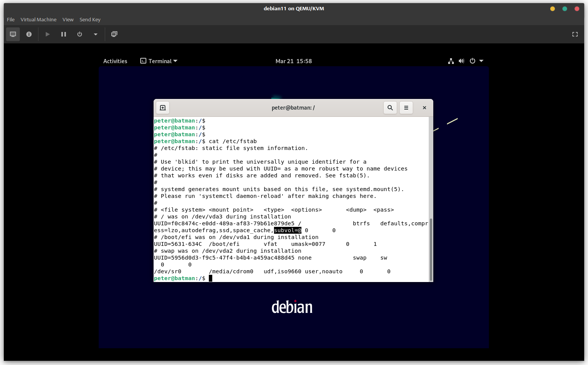Click the shut down power icon
588x365 pixels.
80,34
